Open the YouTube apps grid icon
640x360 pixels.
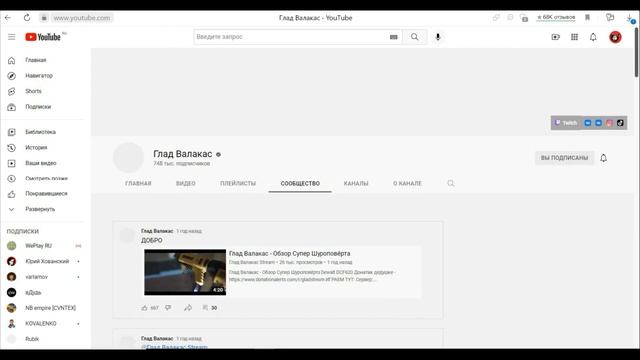coord(574,37)
